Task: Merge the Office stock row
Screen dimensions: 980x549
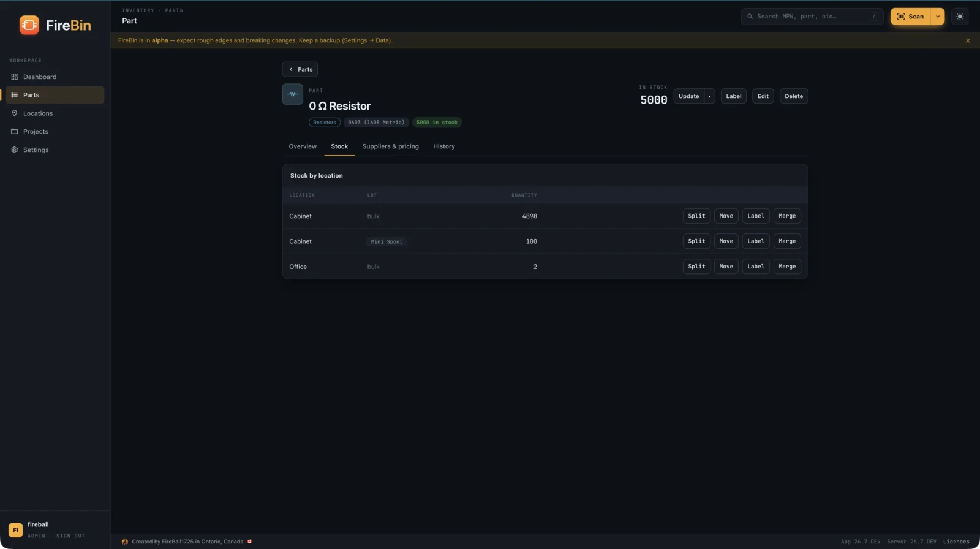Action: (x=787, y=267)
